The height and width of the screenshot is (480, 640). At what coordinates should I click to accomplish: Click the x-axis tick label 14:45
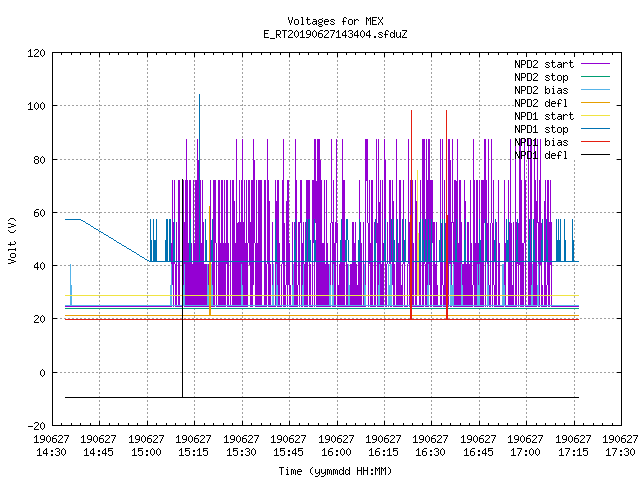[99, 452]
